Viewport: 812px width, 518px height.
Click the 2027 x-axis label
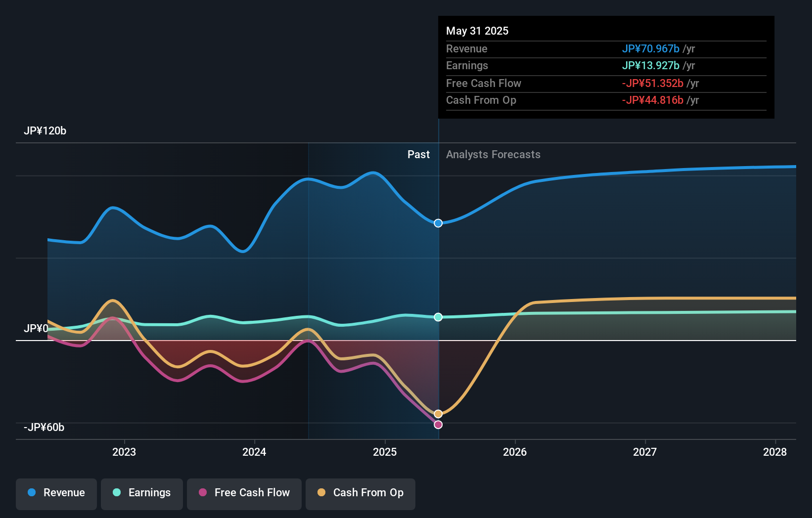pos(645,452)
